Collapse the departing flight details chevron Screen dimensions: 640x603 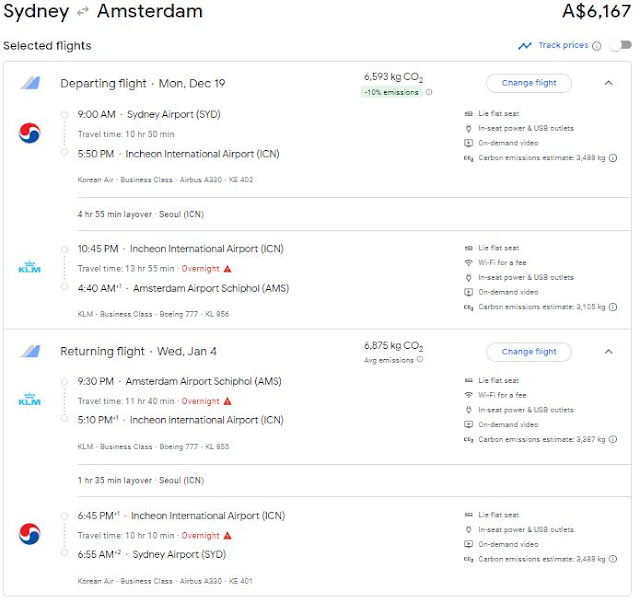[x=608, y=83]
